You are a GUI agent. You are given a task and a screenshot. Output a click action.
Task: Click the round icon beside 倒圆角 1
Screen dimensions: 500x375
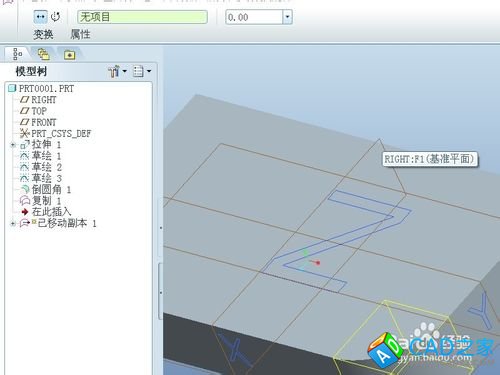coord(25,190)
